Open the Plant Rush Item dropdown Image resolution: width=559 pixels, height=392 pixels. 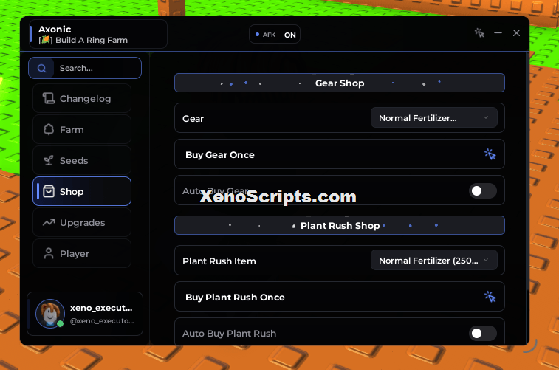(x=434, y=260)
